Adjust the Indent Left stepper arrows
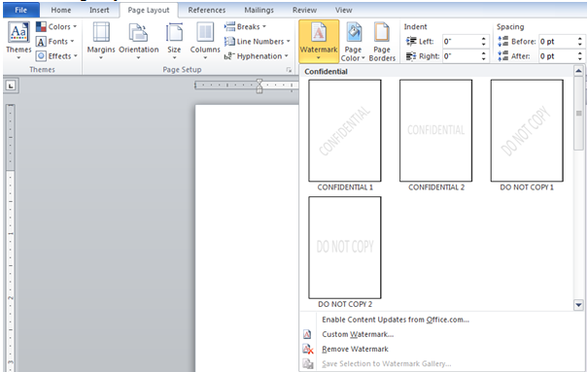Screen dimensions: 588x372 (x=484, y=41)
